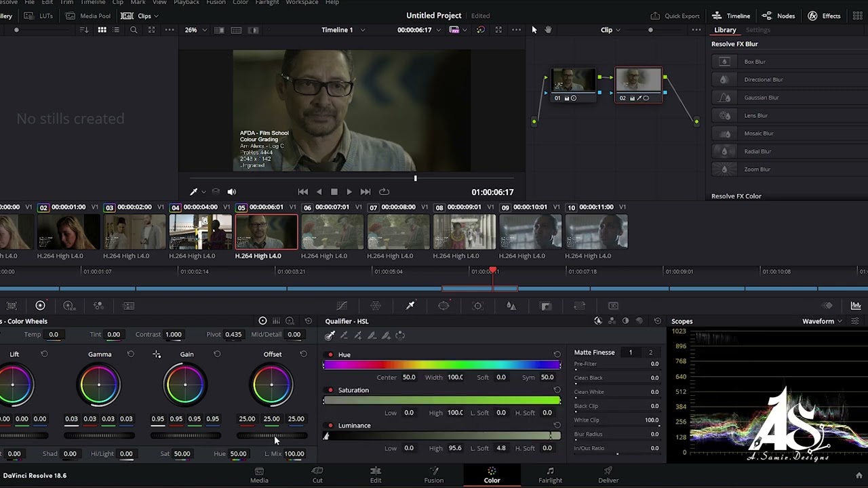Toggle the Timeline panel button
The width and height of the screenshot is (868, 488).
(x=731, y=16)
